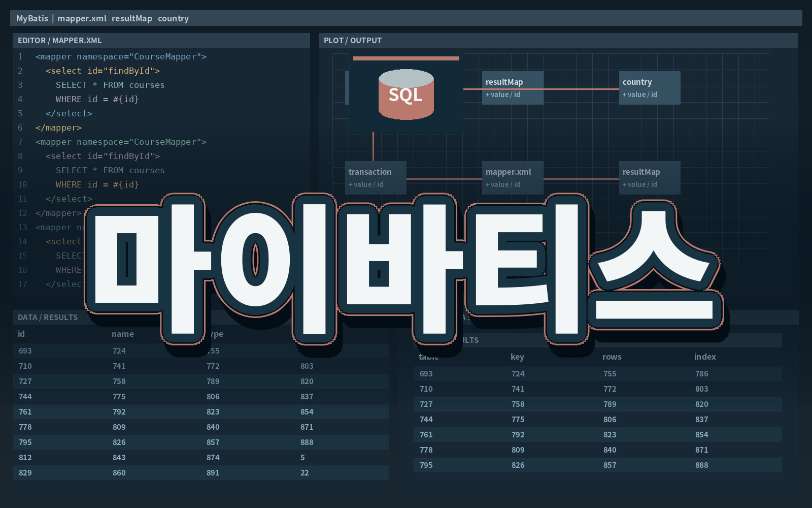The height and width of the screenshot is (508, 812).
Task: Click 775 in the key column
Action: [518, 419]
